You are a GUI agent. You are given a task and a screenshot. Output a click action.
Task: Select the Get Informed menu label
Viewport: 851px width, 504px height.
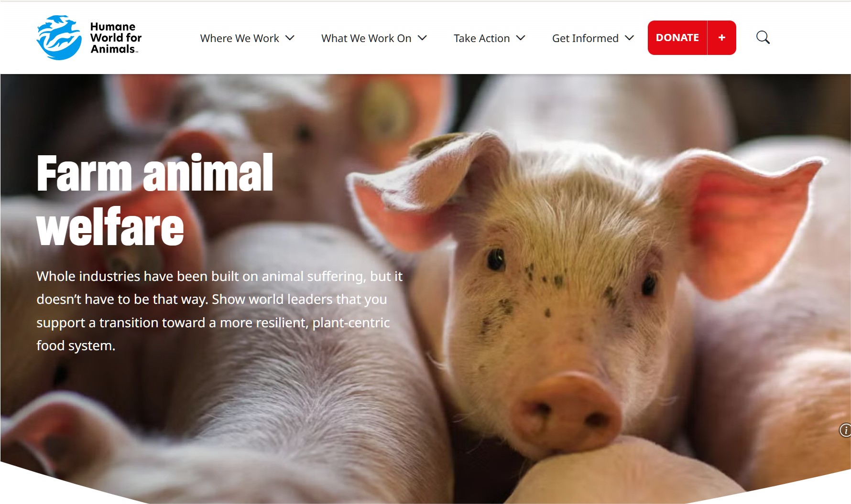pos(585,38)
